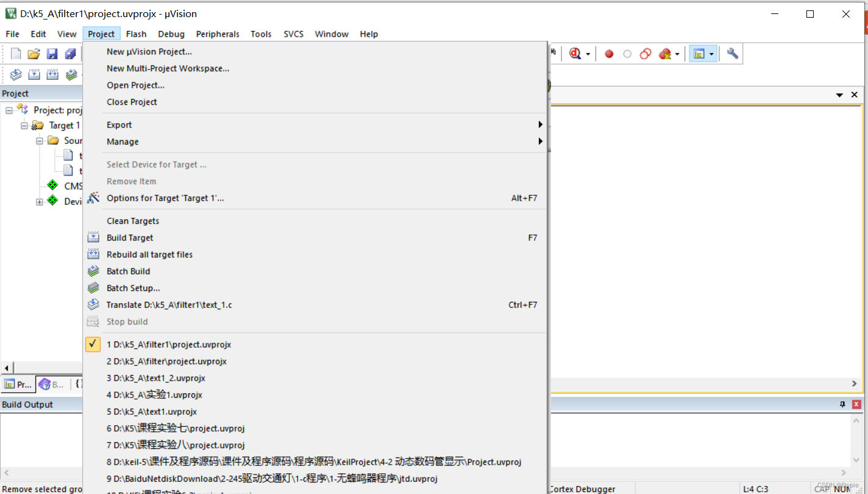This screenshot has width=868, height=494.
Task: Open window layout dropdown arrow
Action: [711, 54]
